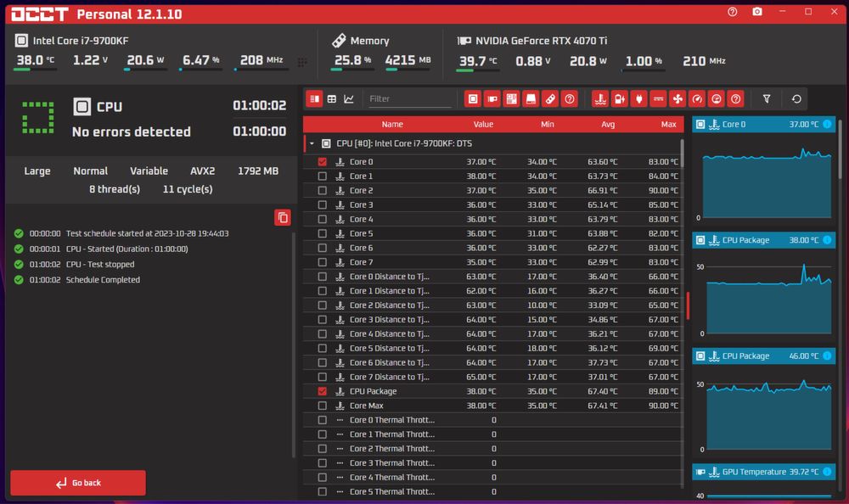Click the bandage-shaped hardware filter icon
This screenshot has width=849, height=504.
point(550,99)
